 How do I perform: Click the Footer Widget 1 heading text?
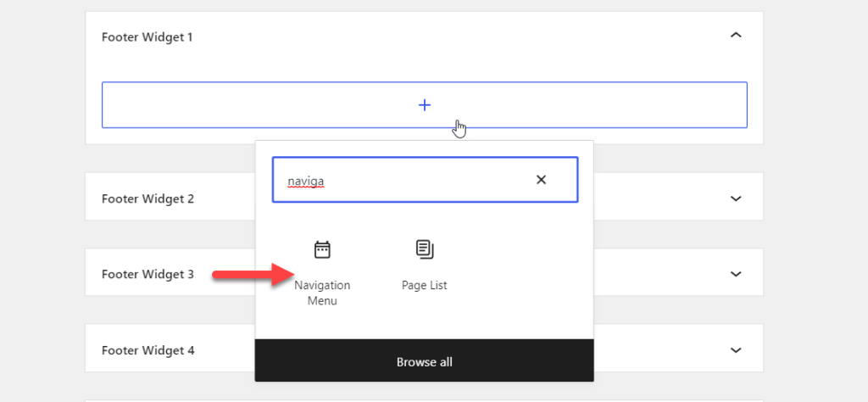click(x=147, y=37)
